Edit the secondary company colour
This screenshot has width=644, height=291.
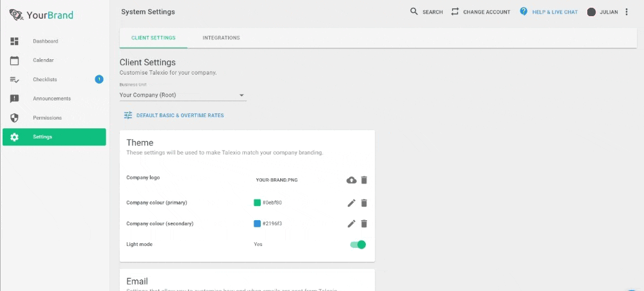352,223
